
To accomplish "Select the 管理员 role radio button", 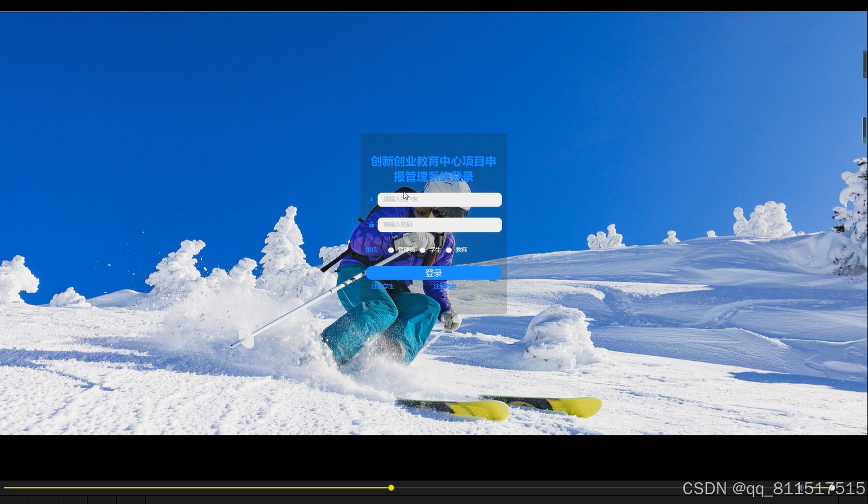I will (x=391, y=250).
